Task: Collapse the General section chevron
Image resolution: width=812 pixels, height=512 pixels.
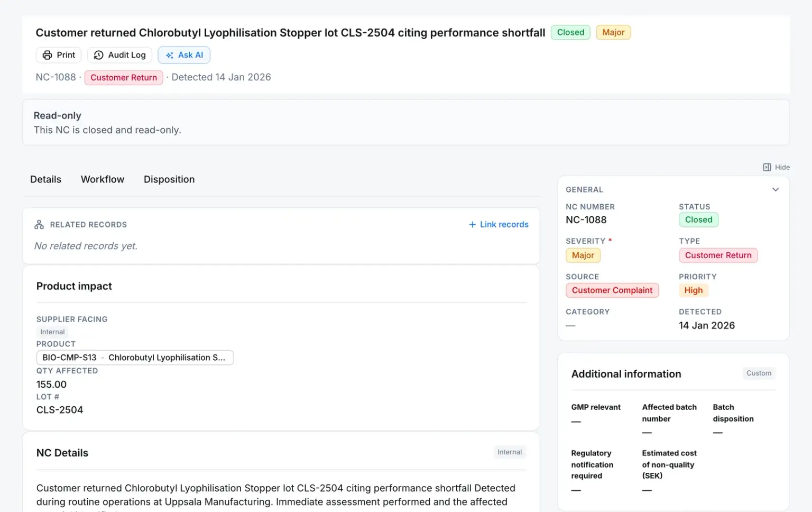Action: [776, 189]
